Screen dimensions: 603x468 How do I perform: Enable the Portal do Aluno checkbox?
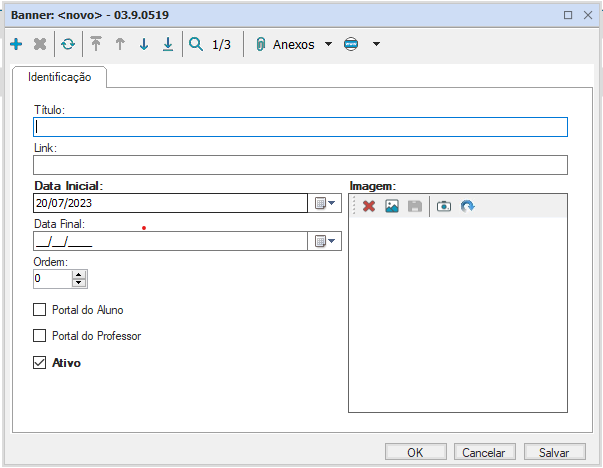coord(40,310)
